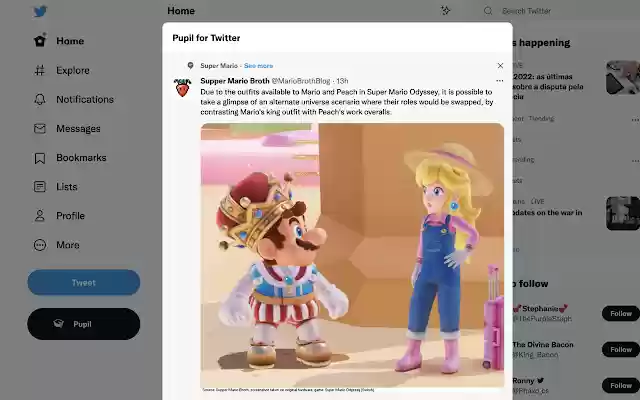Open the 2022 trending story thumbnail
The width and height of the screenshot is (640, 400).
pos(622,78)
